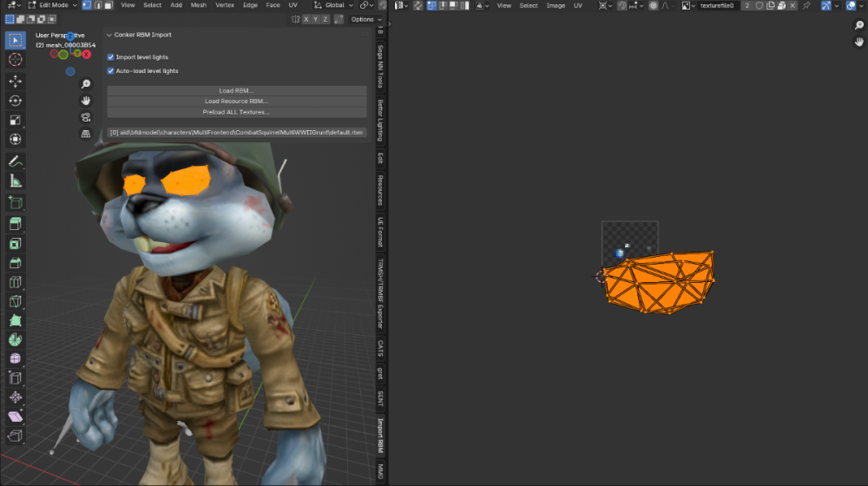This screenshot has width=868, height=486.
Task: Open the UV sticky selection mode dropdown
Action: pyautogui.click(x=482, y=5)
